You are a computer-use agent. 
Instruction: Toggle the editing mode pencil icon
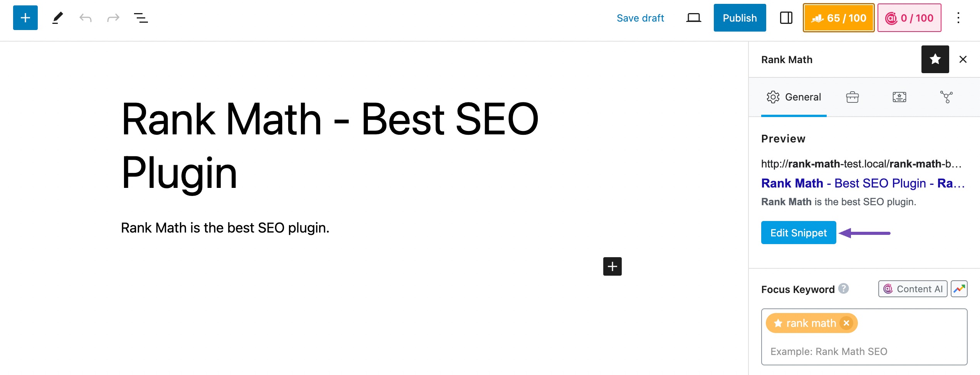coord(58,18)
